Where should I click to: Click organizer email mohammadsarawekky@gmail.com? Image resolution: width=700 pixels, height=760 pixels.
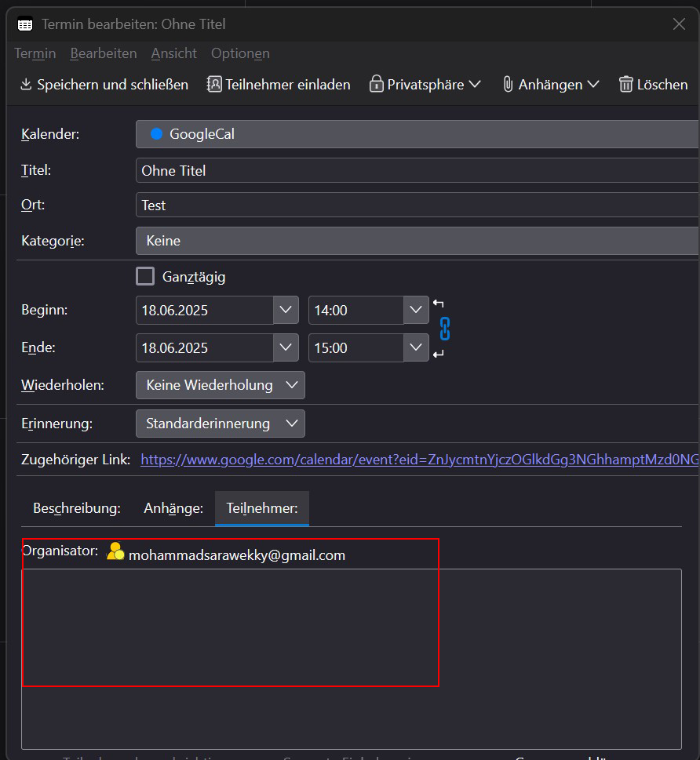click(237, 555)
